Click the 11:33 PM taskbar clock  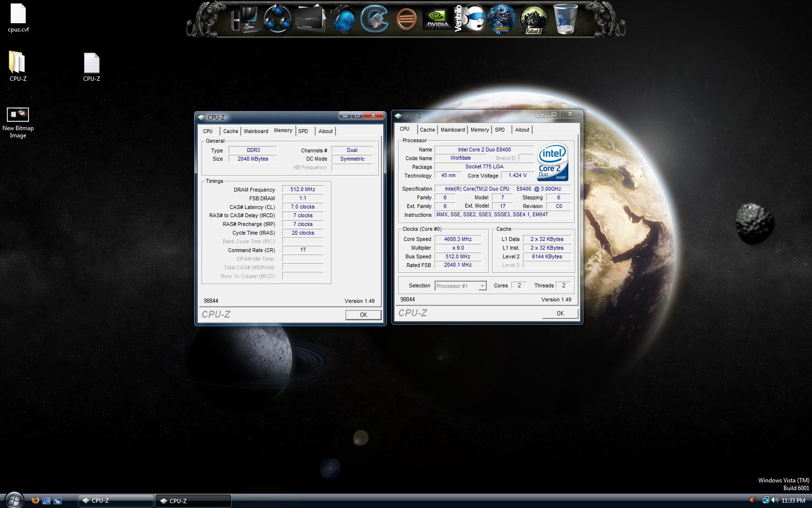(x=793, y=501)
